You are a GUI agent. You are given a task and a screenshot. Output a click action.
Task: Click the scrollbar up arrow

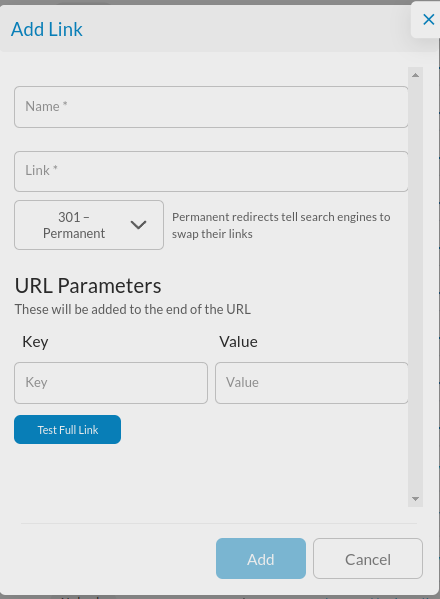coord(416,75)
